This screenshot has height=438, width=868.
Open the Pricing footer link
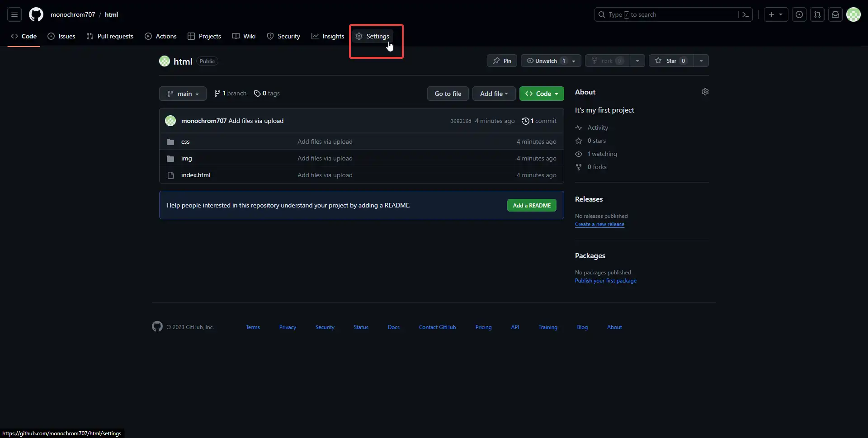point(483,327)
